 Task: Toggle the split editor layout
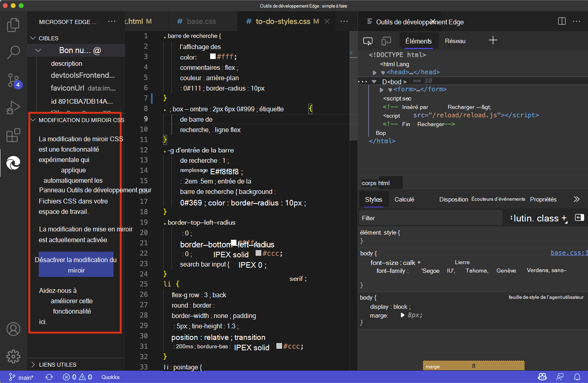click(x=562, y=21)
